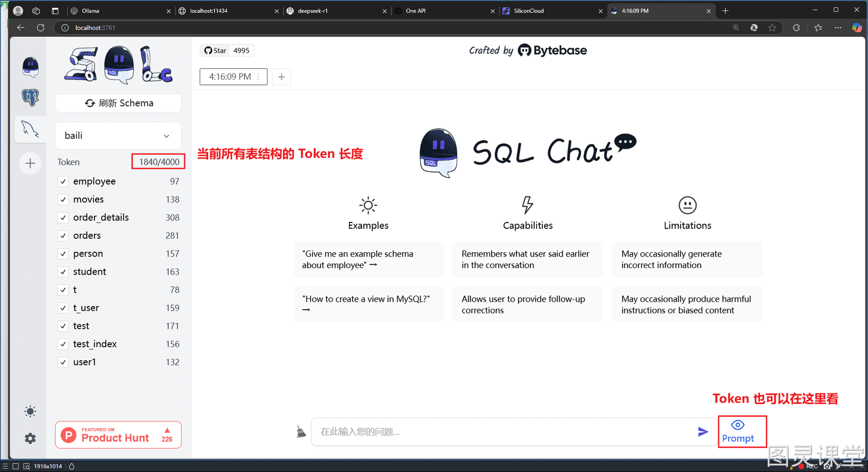
Task: Use the "Give me an example schema about employee" example
Action: pyautogui.click(x=368, y=259)
